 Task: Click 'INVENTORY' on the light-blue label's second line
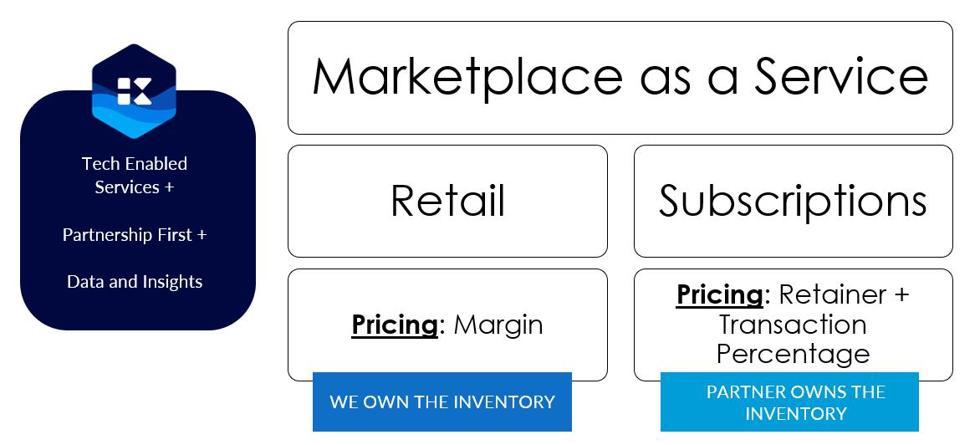[796, 413]
